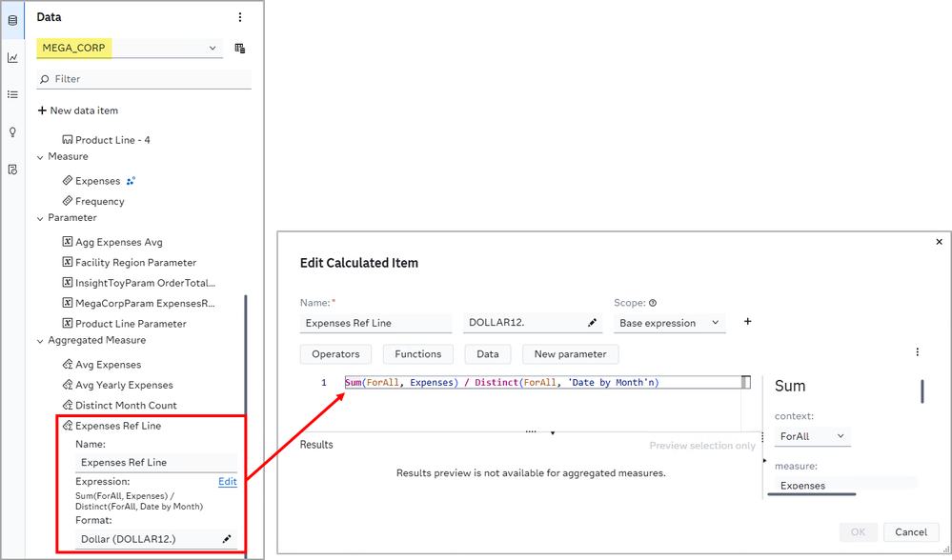Screen dimensions: 952x560
Task: Select Agg Expenses Avg parameter
Action: click(x=112, y=242)
